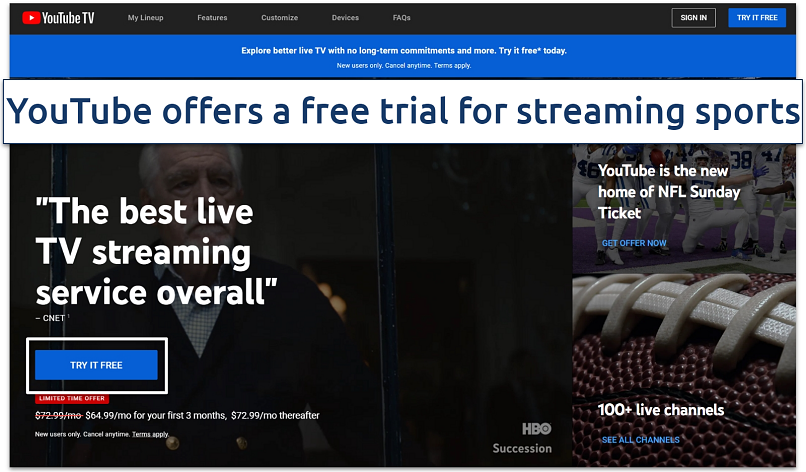Click the Succession show title
The image size is (806, 472).
(521, 448)
